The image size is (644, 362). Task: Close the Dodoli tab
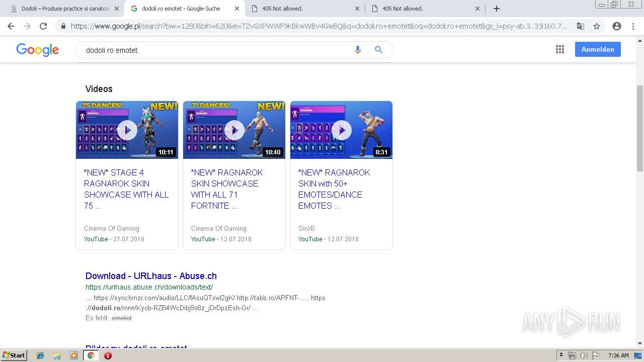click(x=116, y=9)
